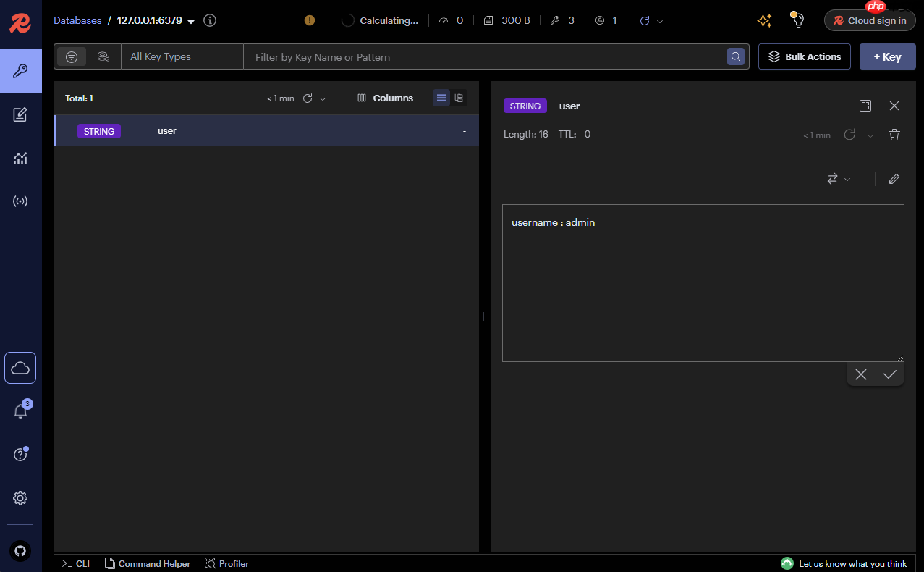The width and height of the screenshot is (924, 572).
Task: Delete the user key with trash icon
Action: pos(894,135)
